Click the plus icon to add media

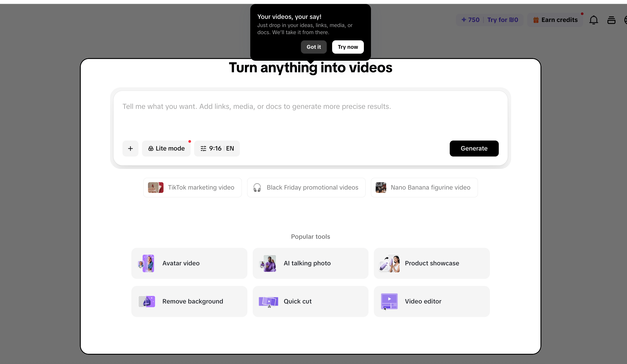tap(130, 149)
